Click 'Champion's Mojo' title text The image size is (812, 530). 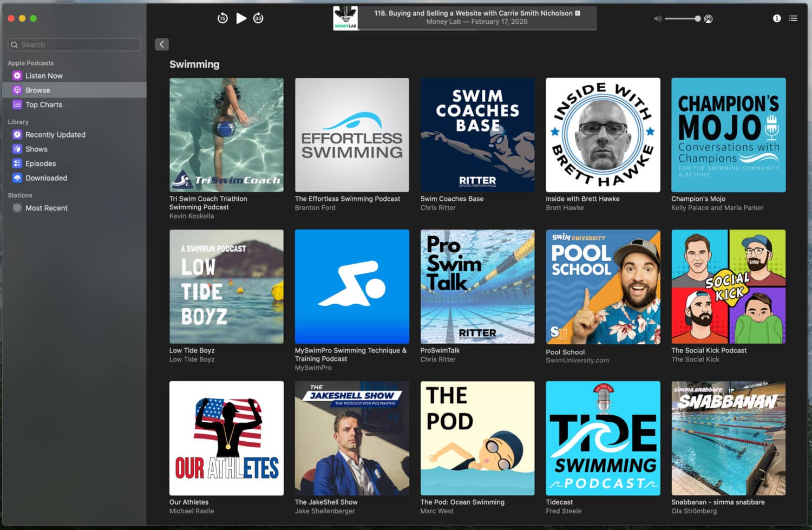698,199
